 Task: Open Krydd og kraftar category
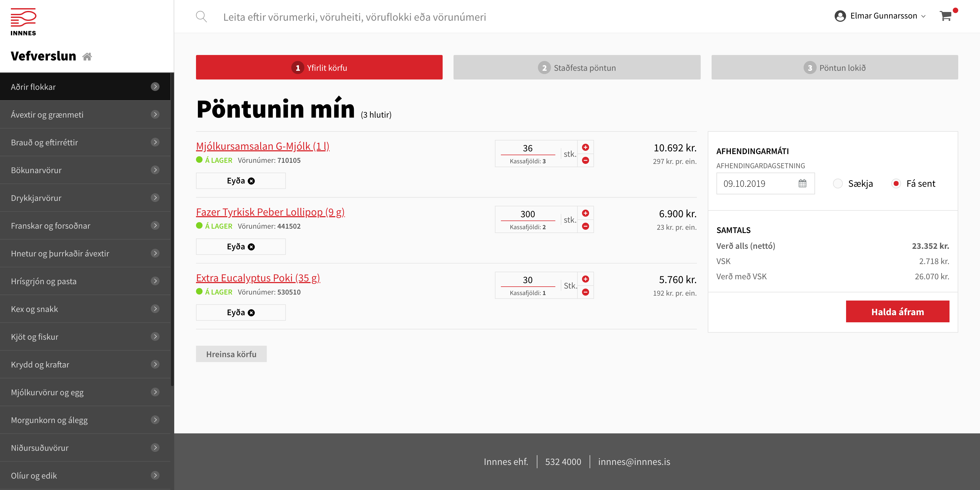pos(85,365)
